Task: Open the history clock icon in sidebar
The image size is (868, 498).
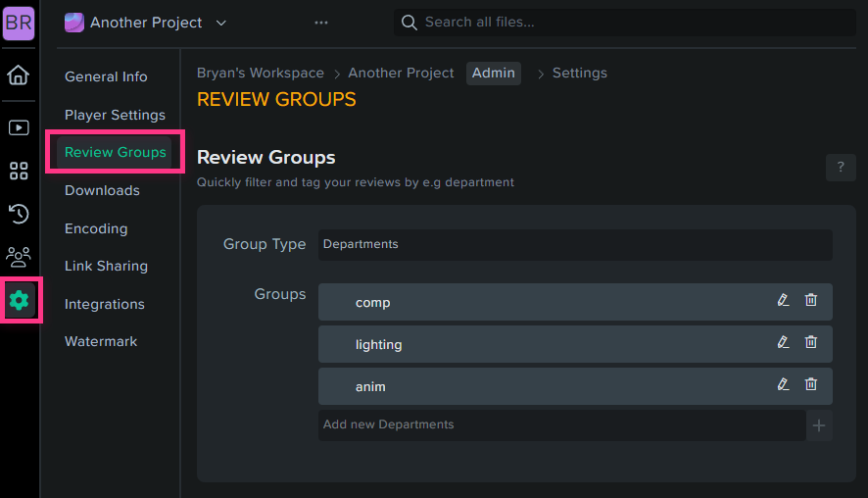Action: coord(19,214)
